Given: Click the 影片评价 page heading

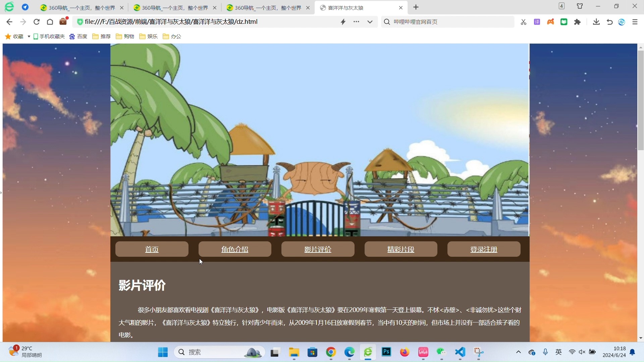Looking at the screenshot, I should coord(142,285).
